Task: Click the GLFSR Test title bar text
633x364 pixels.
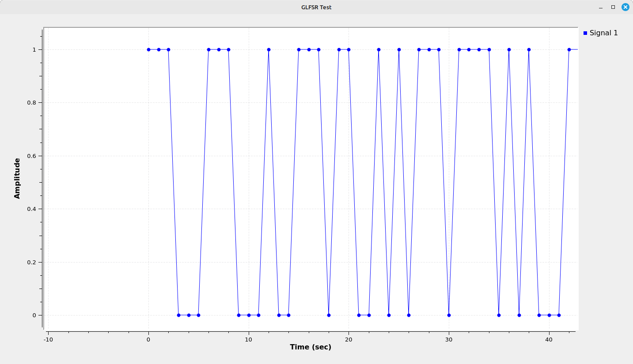Action: [x=316, y=7]
